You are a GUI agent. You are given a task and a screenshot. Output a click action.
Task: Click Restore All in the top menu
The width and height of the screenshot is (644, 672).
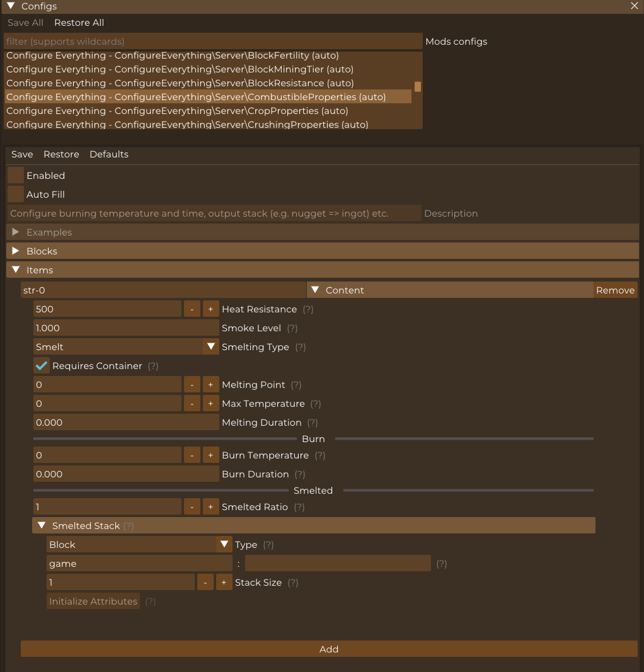coord(79,23)
